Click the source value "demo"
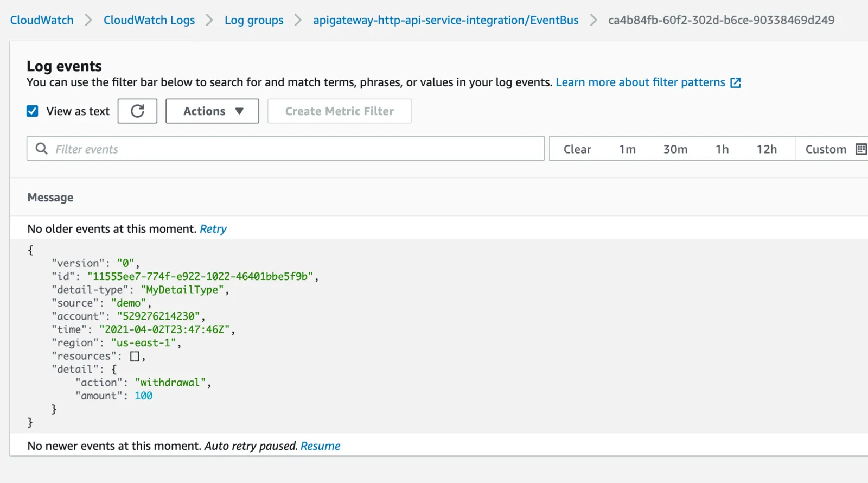Viewport: 868px width, 483px height. pyautogui.click(x=129, y=303)
